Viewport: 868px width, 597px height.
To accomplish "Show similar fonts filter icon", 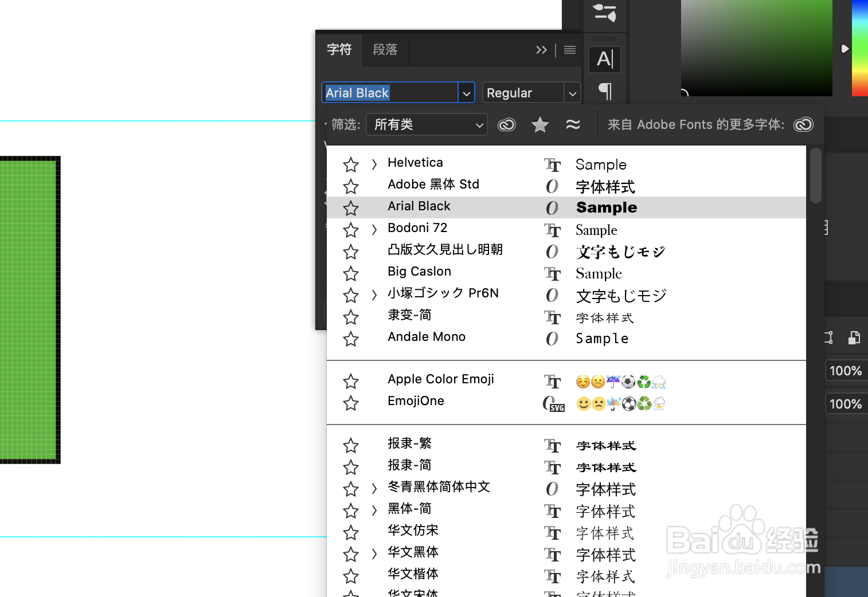I will [x=573, y=124].
